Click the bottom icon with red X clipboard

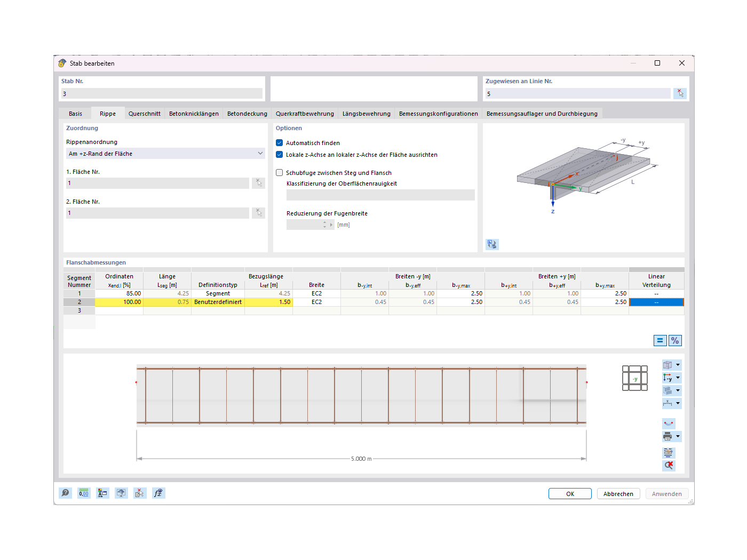point(140,493)
